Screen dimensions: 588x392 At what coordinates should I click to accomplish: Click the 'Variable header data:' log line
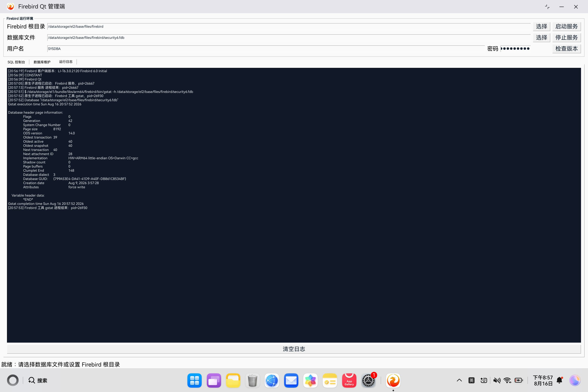[28, 195]
